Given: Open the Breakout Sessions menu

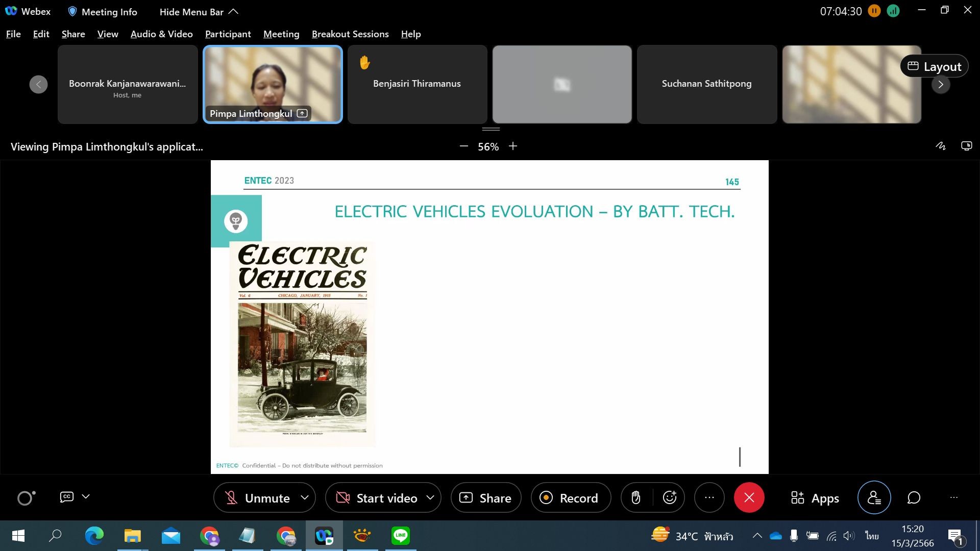Looking at the screenshot, I should [350, 34].
